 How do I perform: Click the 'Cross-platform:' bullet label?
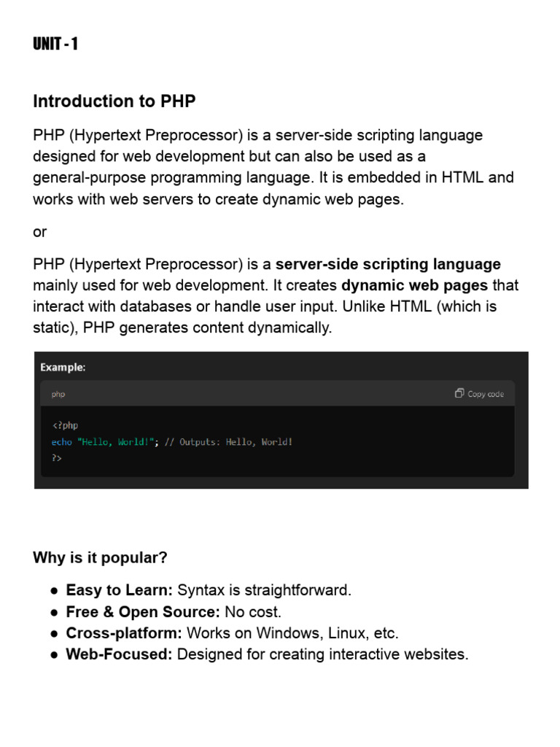(x=124, y=633)
